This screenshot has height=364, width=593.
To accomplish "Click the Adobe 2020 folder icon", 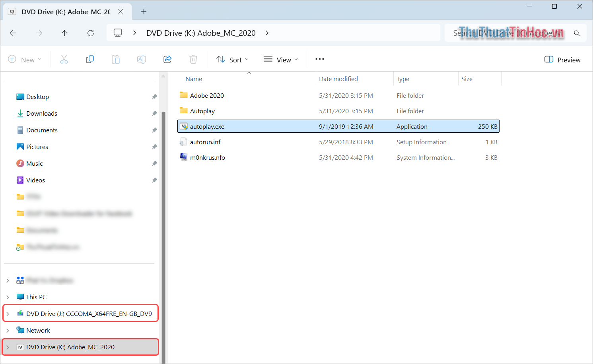I will click(183, 95).
